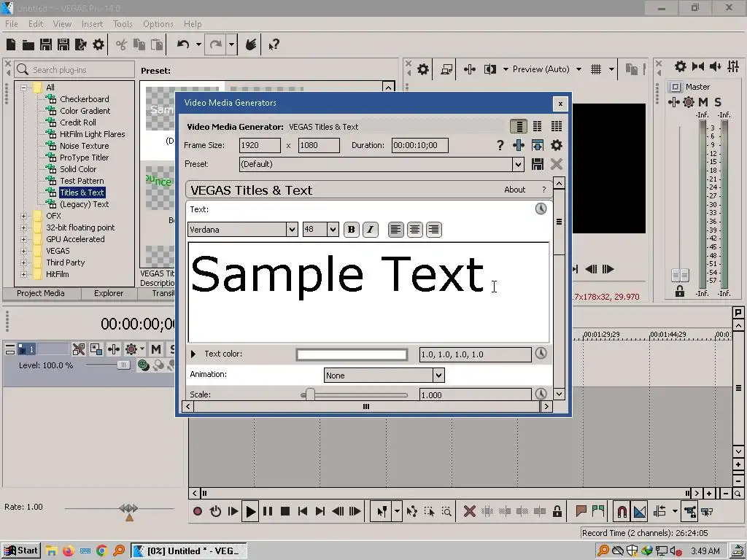Switch to the Explorer tab
Screen dimensions: 747x560
pyautogui.click(x=109, y=293)
